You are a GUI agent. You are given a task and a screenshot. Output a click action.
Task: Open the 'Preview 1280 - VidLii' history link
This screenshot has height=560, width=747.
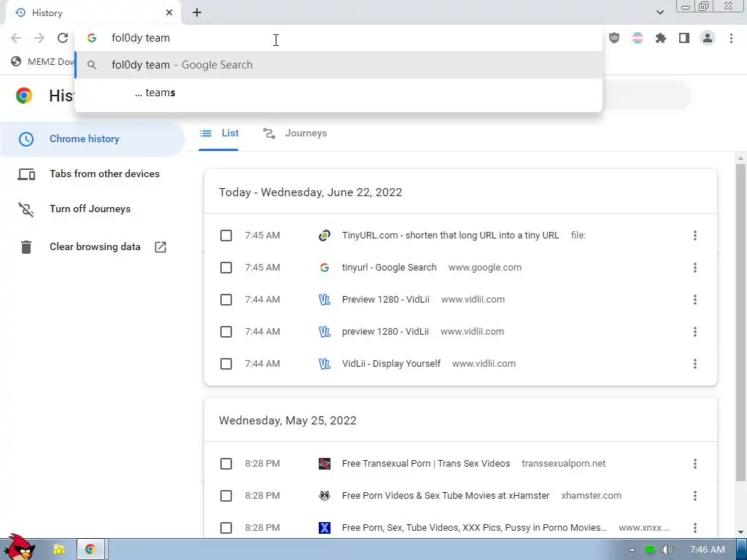pyautogui.click(x=385, y=300)
